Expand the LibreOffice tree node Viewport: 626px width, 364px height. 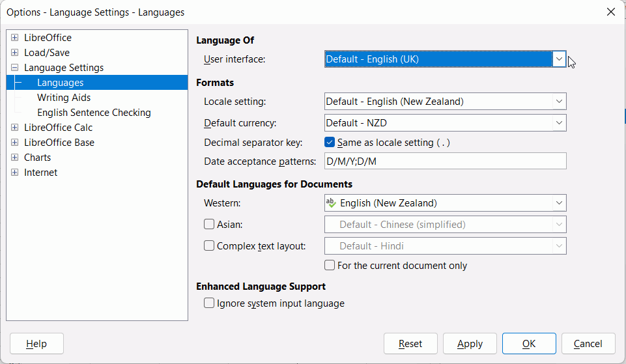[15, 38]
